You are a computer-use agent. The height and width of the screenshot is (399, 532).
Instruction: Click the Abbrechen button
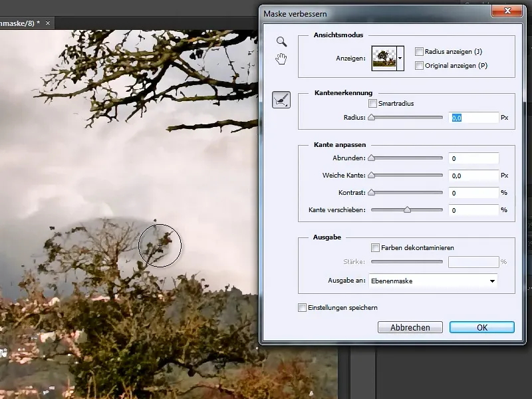coord(410,327)
